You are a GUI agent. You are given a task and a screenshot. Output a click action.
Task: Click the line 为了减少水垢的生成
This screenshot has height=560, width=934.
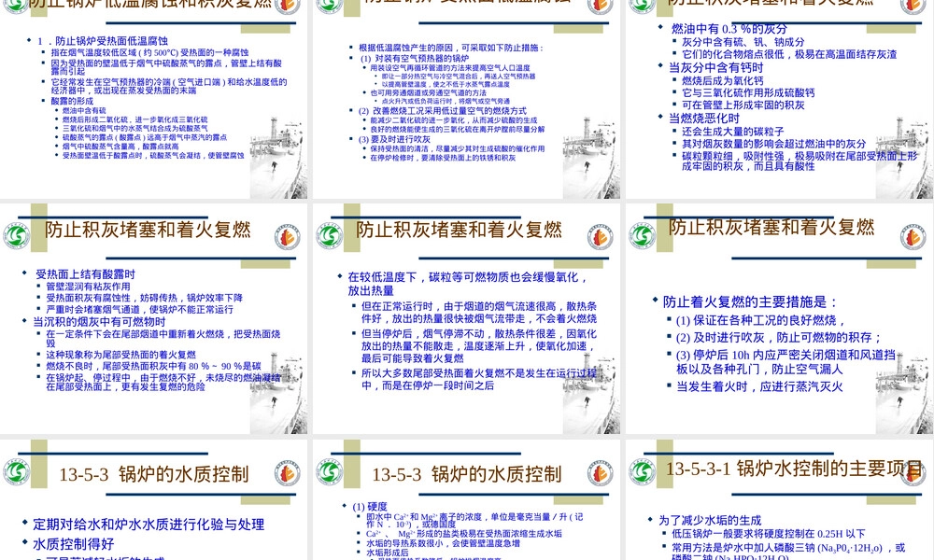pos(710,520)
